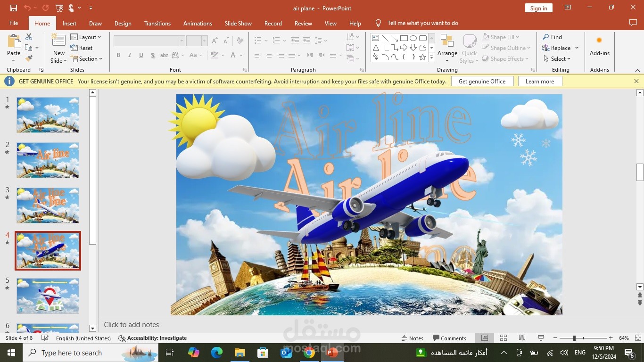
Task: Open the font name dropdown arrow
Action: pyautogui.click(x=182, y=41)
